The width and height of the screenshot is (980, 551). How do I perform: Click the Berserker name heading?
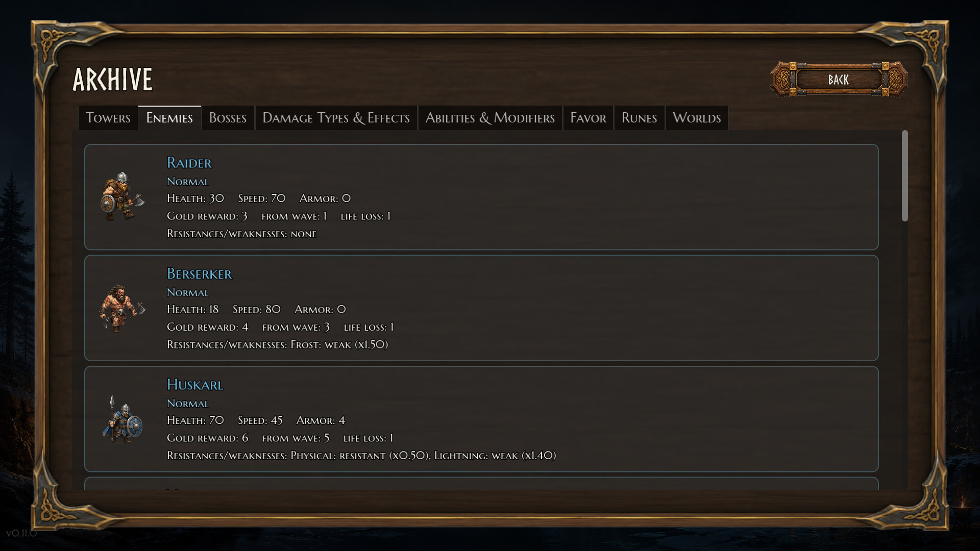click(x=200, y=274)
